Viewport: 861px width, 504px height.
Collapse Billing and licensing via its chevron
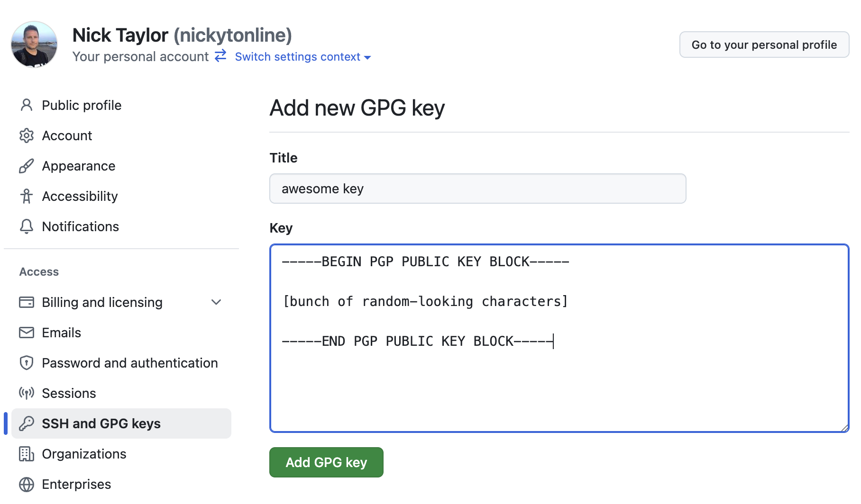[x=217, y=302]
